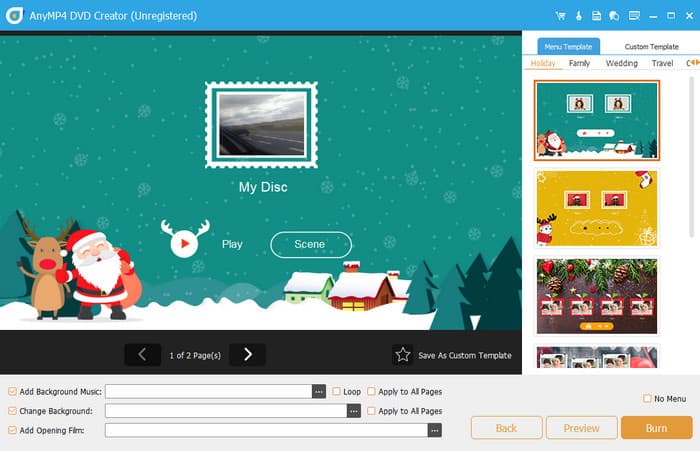Select the Holiday category
Image resolution: width=700 pixels, height=451 pixels.
click(x=543, y=63)
